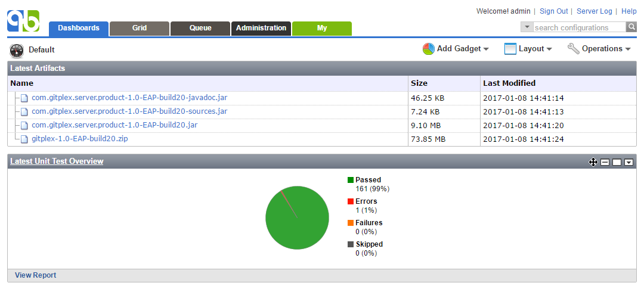644x289 pixels.
Task: Click inside the search configurations field
Action: pyautogui.click(x=580, y=27)
